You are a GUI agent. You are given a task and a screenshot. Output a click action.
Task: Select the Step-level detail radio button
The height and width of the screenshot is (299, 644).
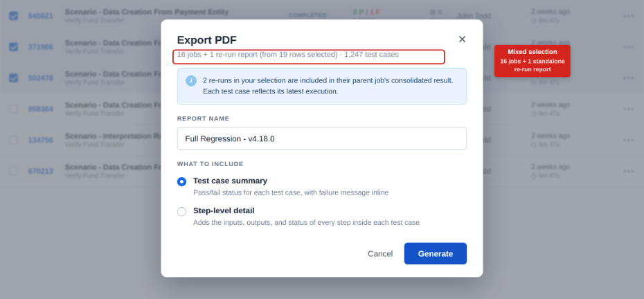tap(181, 212)
